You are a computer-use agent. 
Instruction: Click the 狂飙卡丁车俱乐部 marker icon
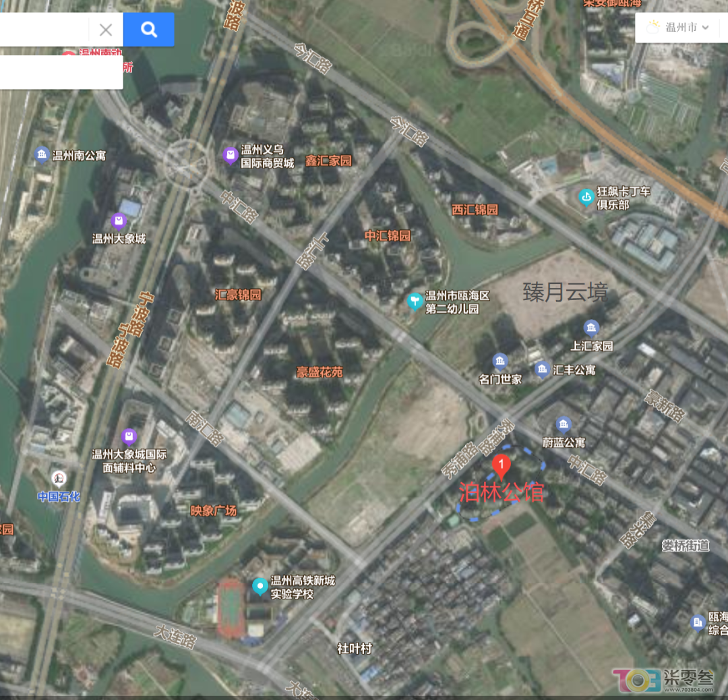(x=586, y=198)
